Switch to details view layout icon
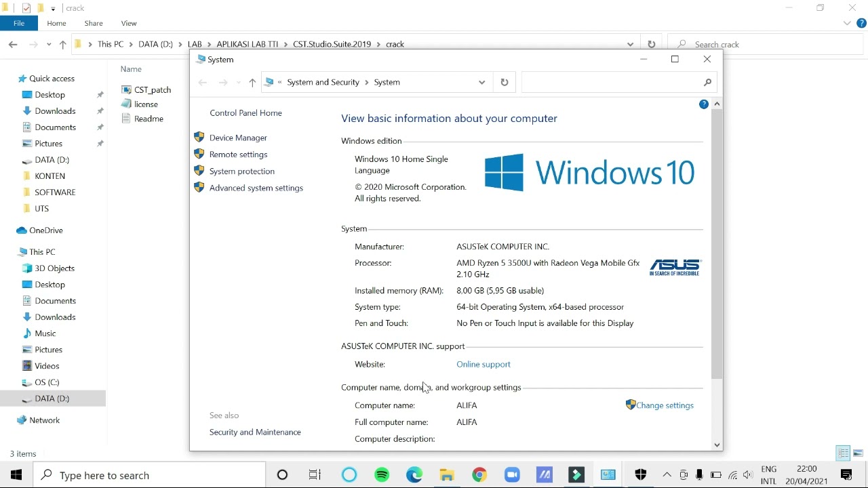 pyautogui.click(x=843, y=453)
